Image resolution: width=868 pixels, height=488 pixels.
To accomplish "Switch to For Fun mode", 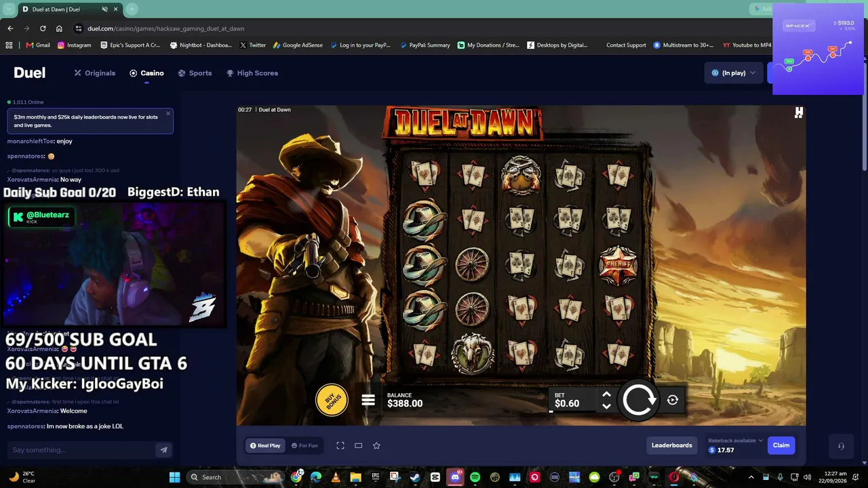I will (x=304, y=445).
